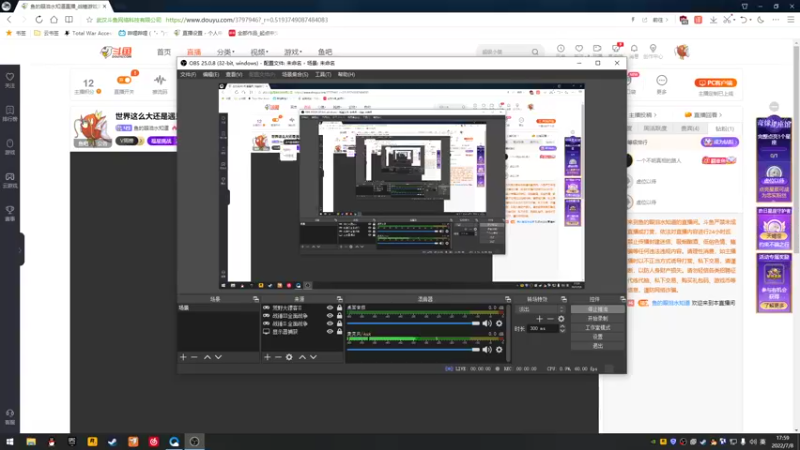Open customer service icon at sidebar bottom
This screenshot has height=450, width=800.
pyautogui.click(x=10, y=416)
